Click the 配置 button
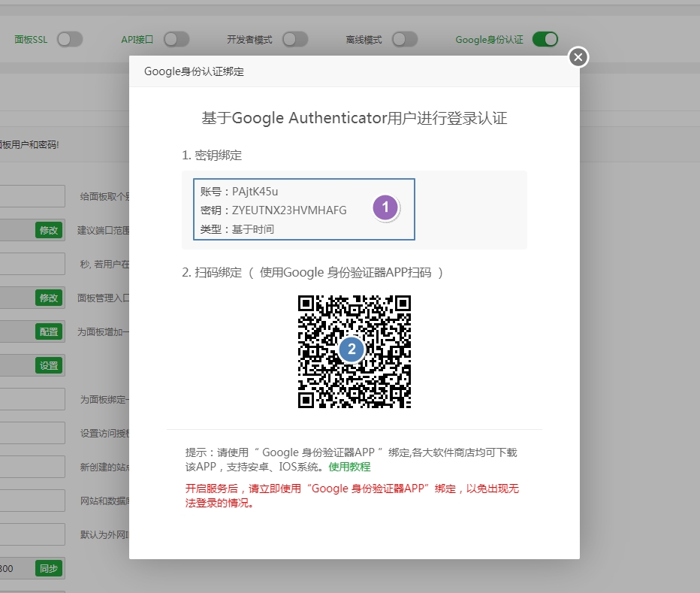 click(x=49, y=331)
